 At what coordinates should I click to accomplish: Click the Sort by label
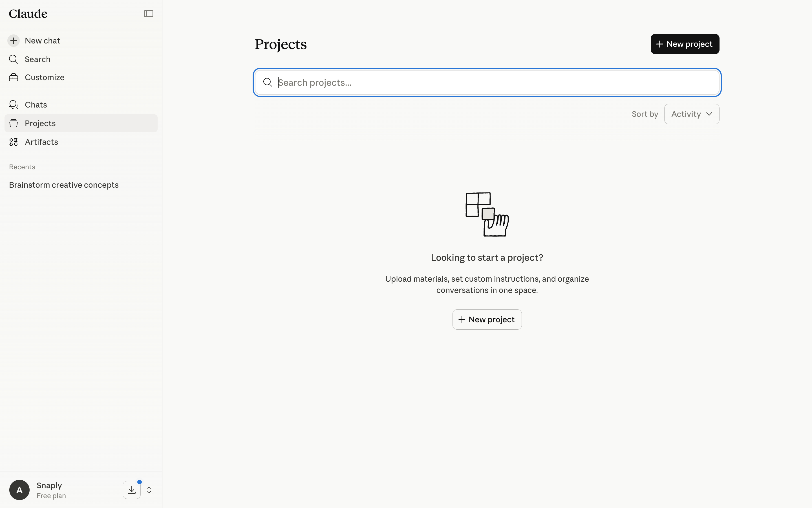(x=645, y=114)
